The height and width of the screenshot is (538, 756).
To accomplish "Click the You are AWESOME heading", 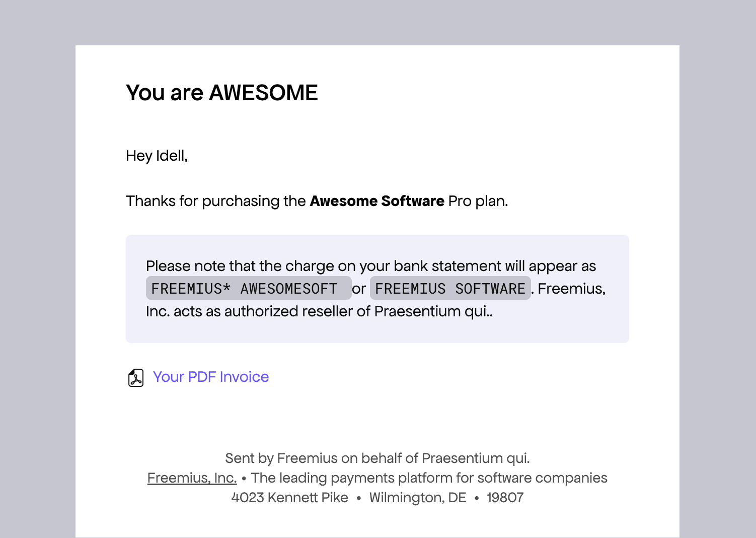I will tap(222, 93).
